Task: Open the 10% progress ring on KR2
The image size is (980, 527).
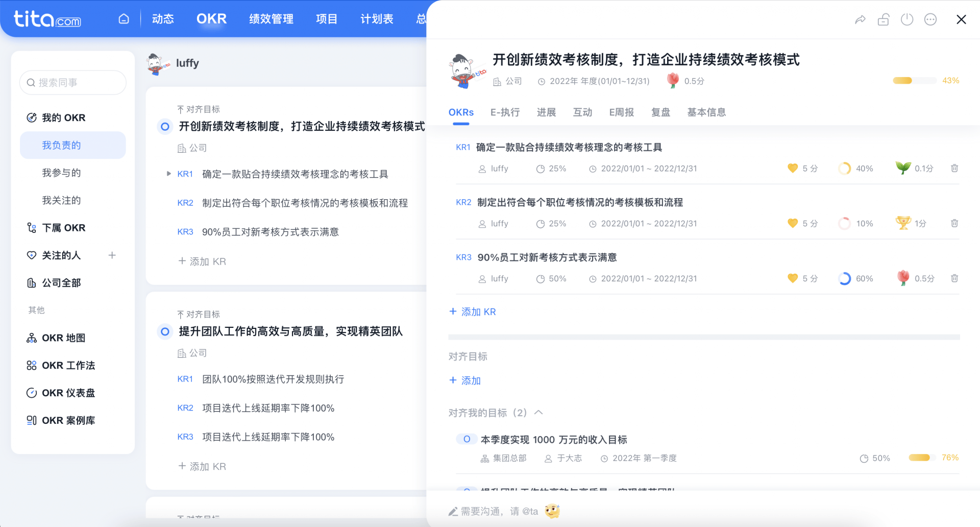Action: click(844, 223)
